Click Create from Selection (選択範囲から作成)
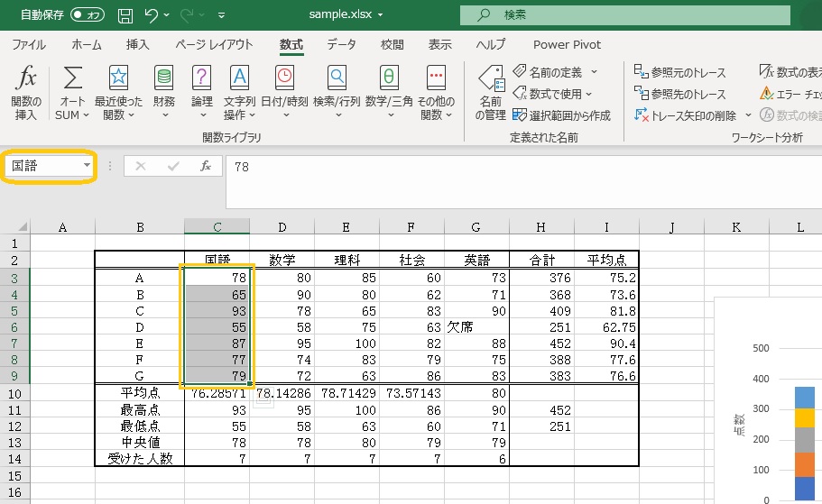The width and height of the screenshot is (822, 504). click(x=561, y=115)
